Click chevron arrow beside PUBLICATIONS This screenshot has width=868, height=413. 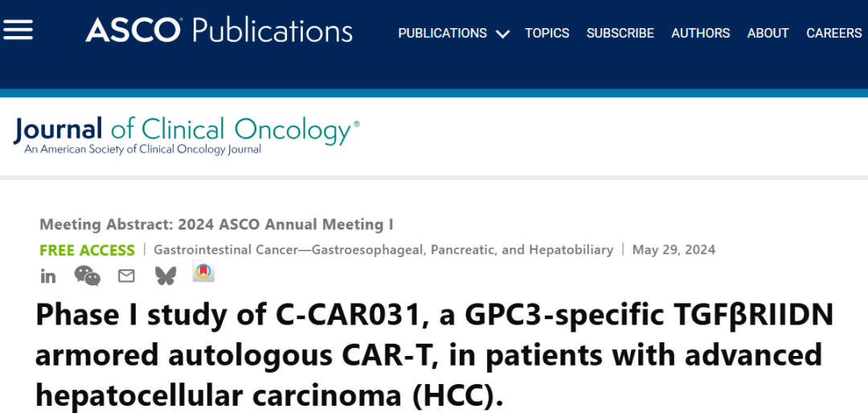(503, 34)
